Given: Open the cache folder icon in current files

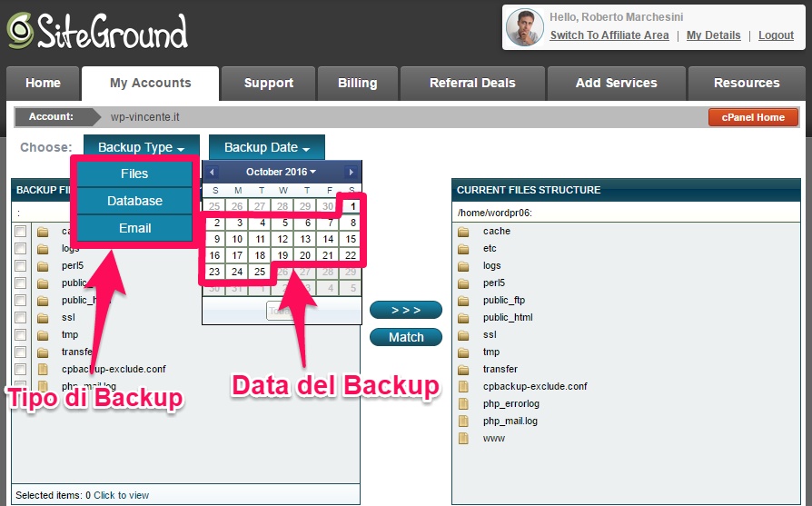Looking at the screenshot, I should pos(463,232).
